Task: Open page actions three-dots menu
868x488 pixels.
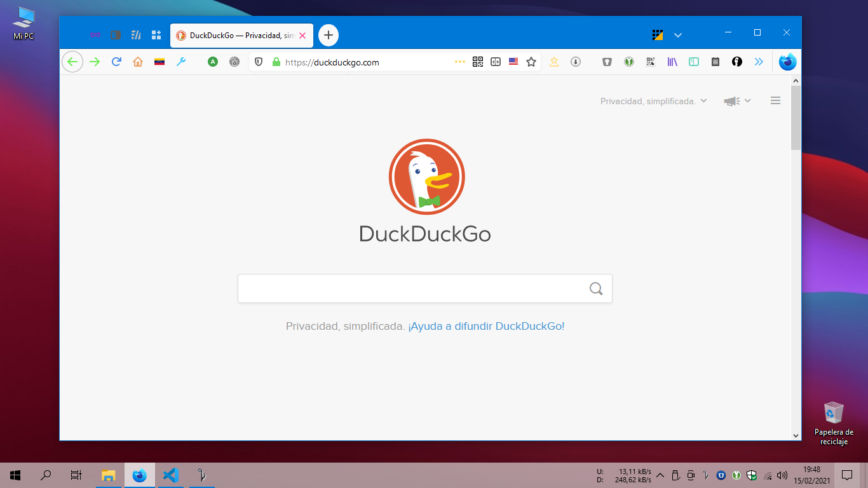Action: click(x=460, y=62)
